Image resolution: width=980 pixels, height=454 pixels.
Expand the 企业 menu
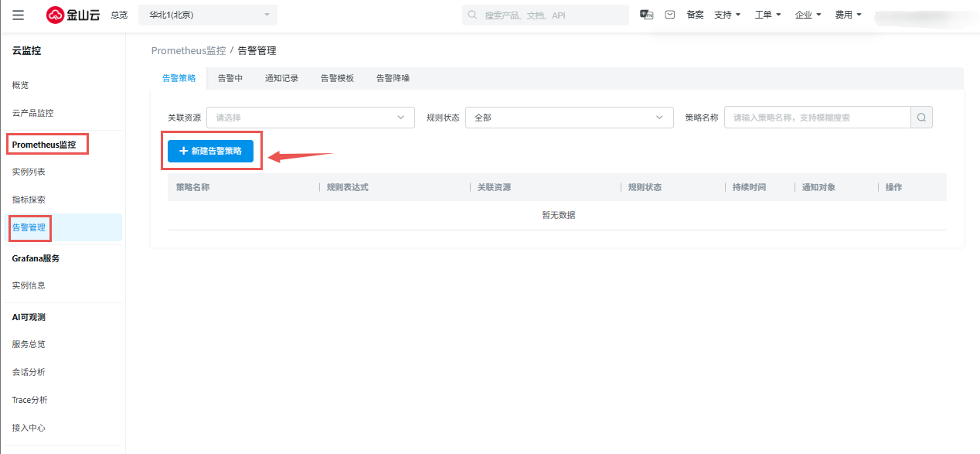pyautogui.click(x=808, y=15)
